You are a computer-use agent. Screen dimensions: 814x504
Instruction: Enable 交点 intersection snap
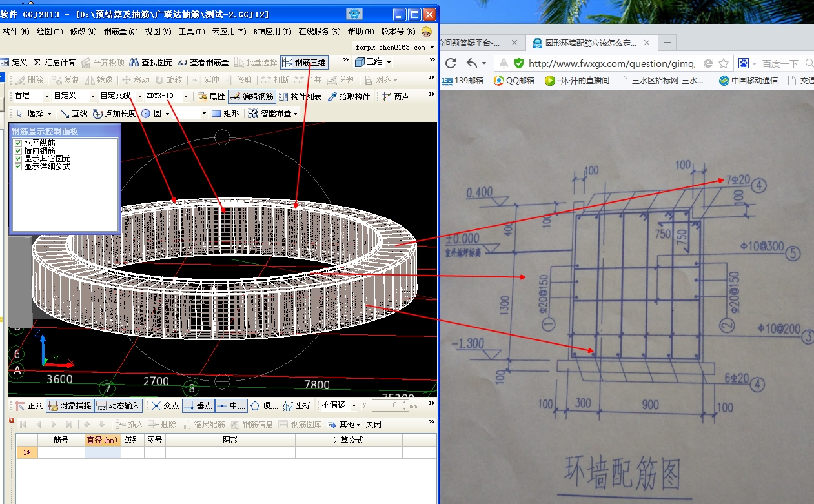[165, 405]
